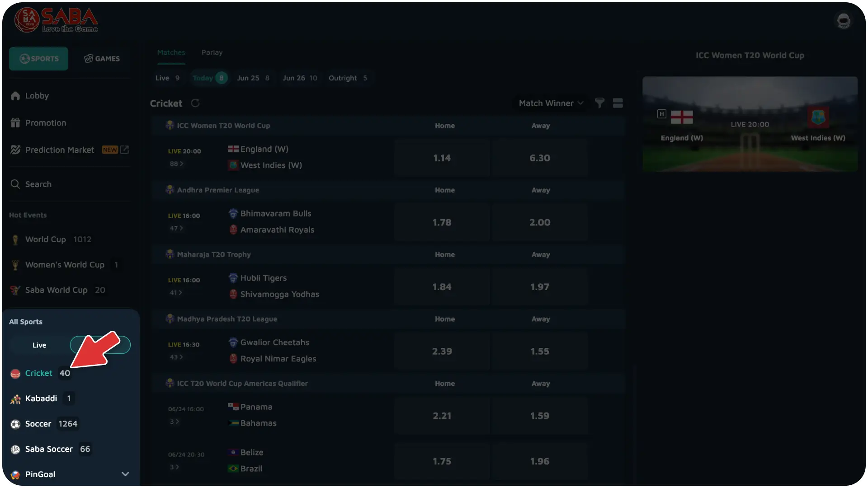This screenshot has height=488, width=868.
Task: Expand 88 more markets for England (W)
Action: point(176,164)
